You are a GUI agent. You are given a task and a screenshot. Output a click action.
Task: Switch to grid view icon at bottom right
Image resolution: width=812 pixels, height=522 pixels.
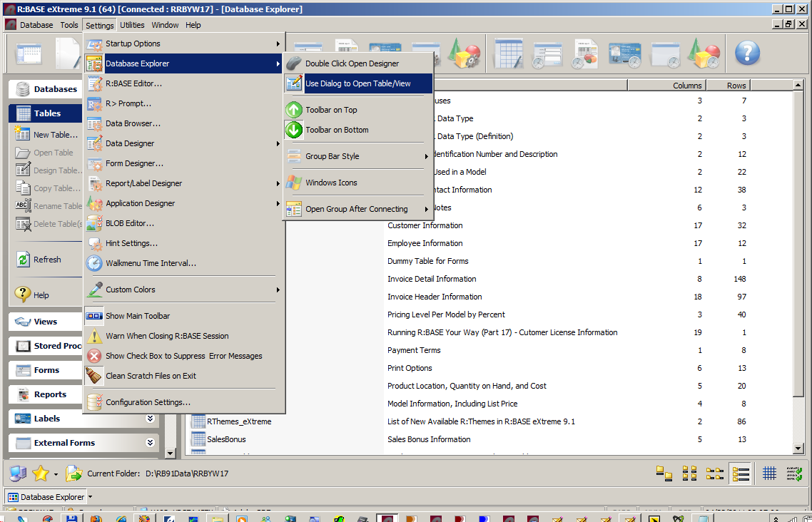click(x=769, y=473)
